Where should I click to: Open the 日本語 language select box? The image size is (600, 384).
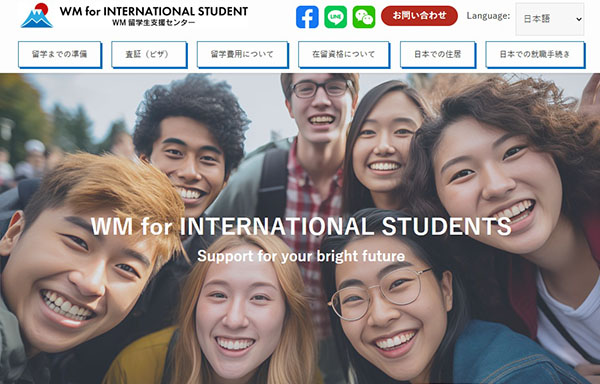click(550, 19)
